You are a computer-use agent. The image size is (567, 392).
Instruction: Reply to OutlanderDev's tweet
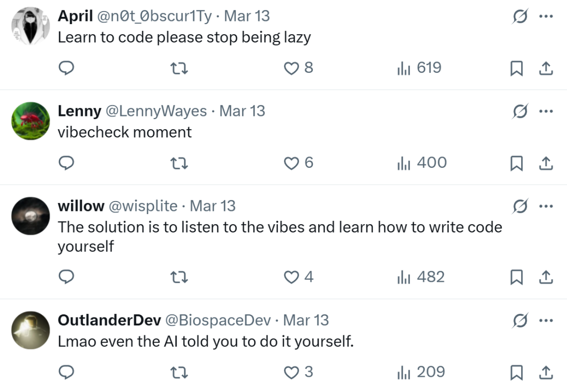66,372
